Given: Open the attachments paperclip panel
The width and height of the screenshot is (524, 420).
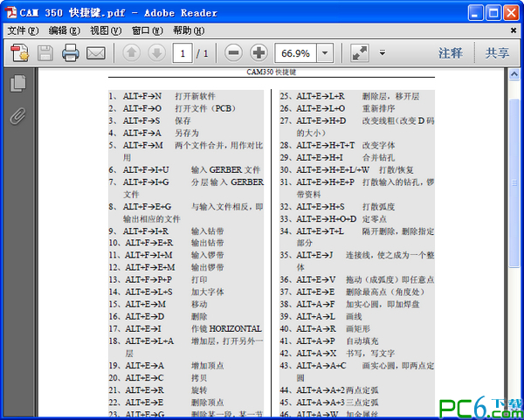Looking at the screenshot, I should [x=17, y=114].
